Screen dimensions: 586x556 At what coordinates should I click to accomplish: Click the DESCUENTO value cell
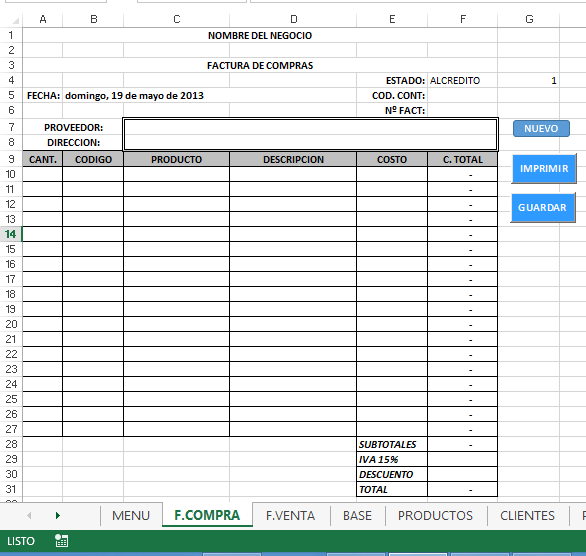[x=463, y=474]
